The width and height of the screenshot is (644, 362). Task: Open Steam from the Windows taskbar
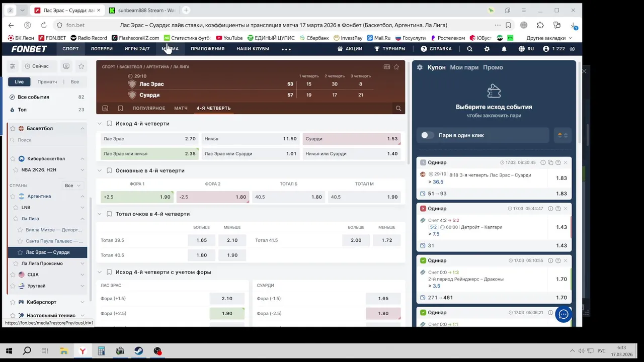click(x=138, y=351)
